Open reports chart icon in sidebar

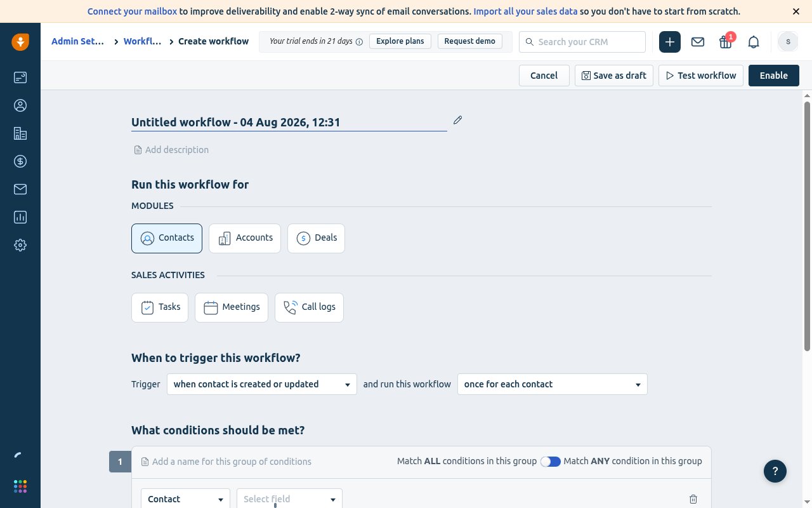(x=20, y=217)
